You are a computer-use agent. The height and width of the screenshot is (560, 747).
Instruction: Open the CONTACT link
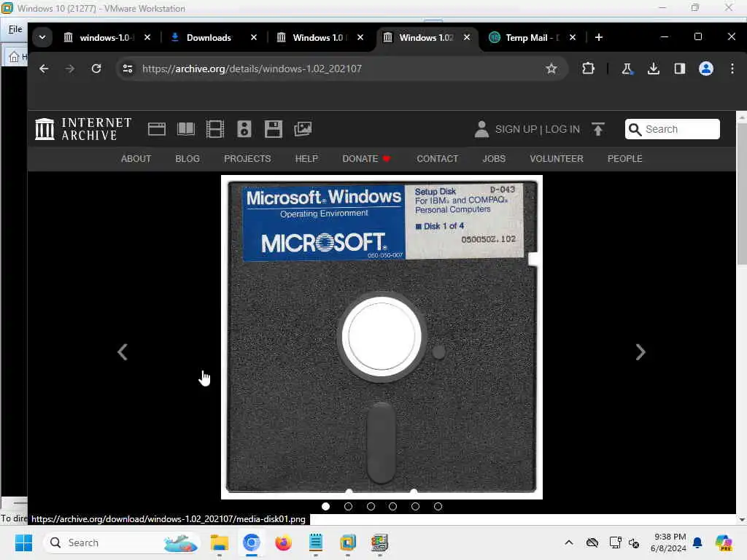438,158
